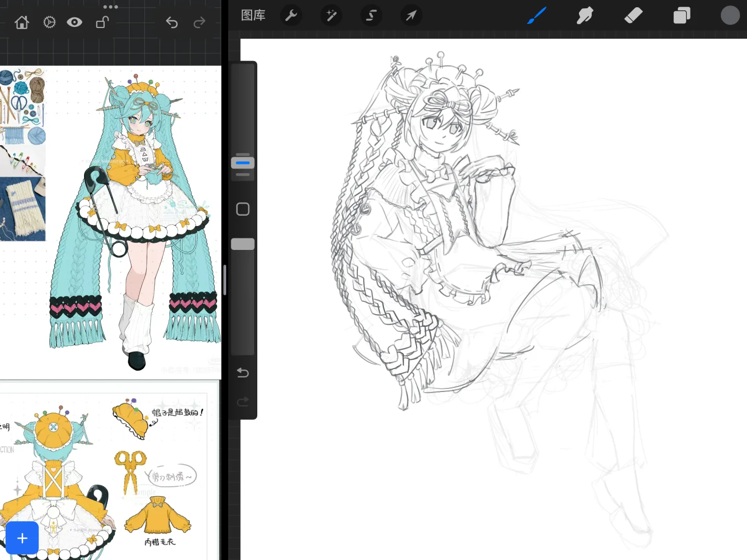Image resolution: width=747 pixels, height=560 pixels.
Task: Select the Eraser tool
Action: (x=633, y=16)
